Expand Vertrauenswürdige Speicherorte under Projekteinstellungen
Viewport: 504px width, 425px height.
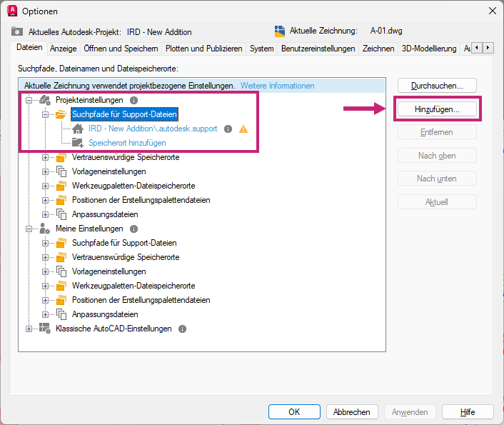pos(45,157)
